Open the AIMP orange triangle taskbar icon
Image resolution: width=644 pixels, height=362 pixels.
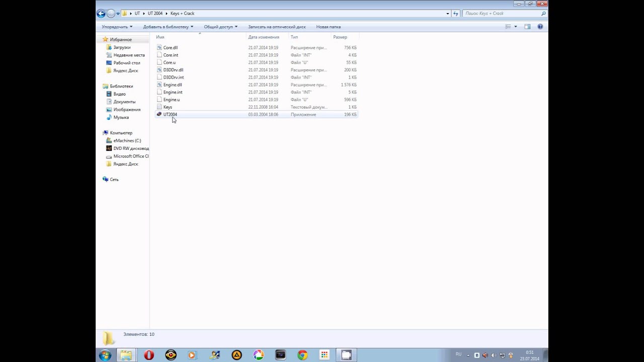pos(236,355)
